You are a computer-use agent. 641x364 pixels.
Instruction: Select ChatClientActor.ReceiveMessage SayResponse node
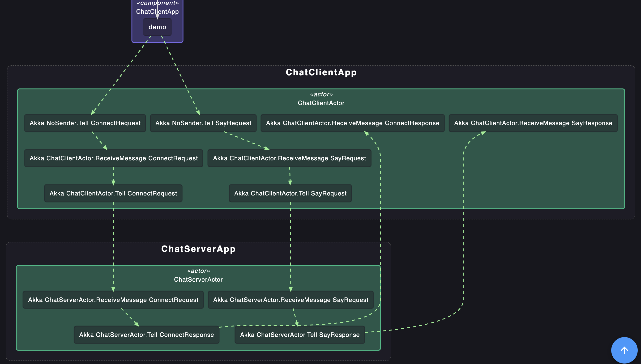click(533, 123)
